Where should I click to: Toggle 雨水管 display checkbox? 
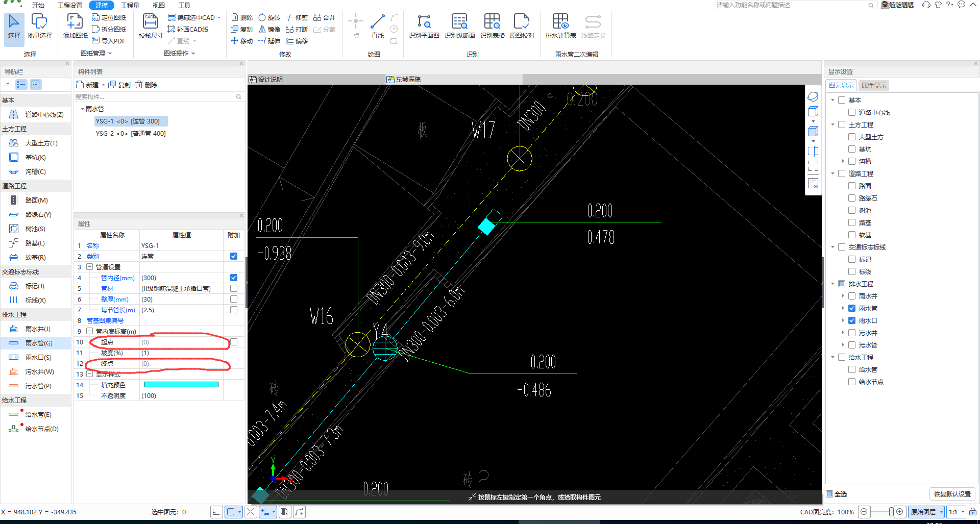(851, 308)
